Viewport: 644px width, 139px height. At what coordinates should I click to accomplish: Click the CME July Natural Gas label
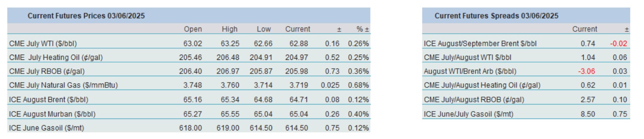(63, 85)
